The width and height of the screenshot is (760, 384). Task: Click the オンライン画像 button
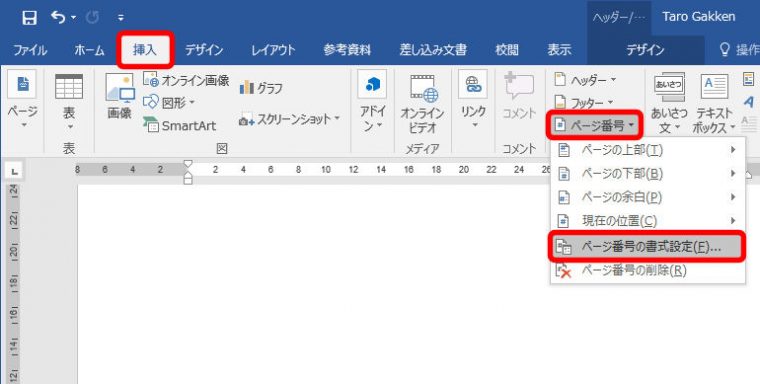(x=186, y=80)
